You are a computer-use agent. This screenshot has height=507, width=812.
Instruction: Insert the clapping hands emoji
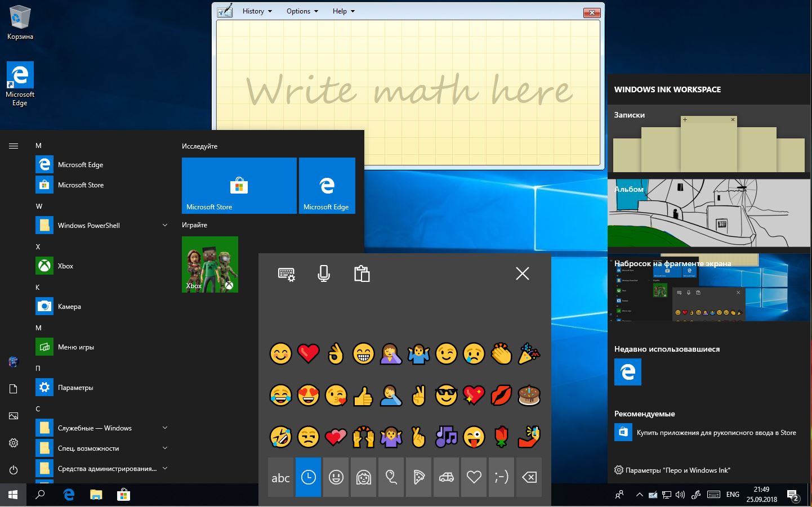coord(501,353)
